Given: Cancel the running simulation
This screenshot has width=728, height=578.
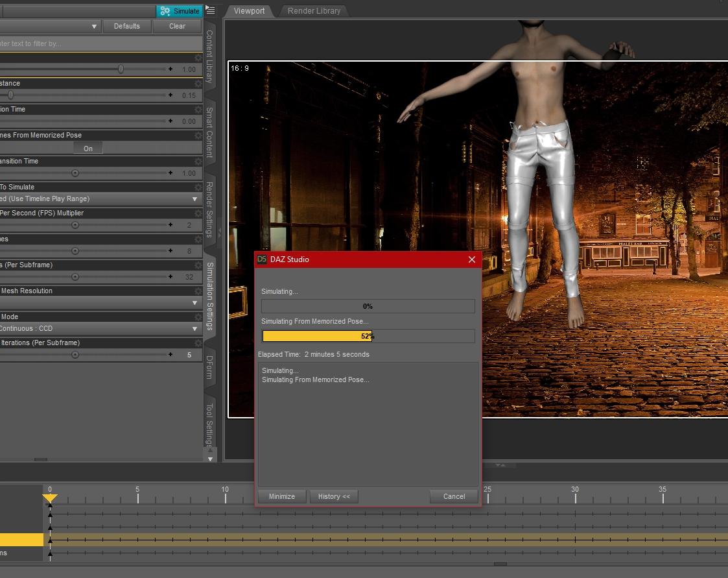Looking at the screenshot, I should point(454,496).
